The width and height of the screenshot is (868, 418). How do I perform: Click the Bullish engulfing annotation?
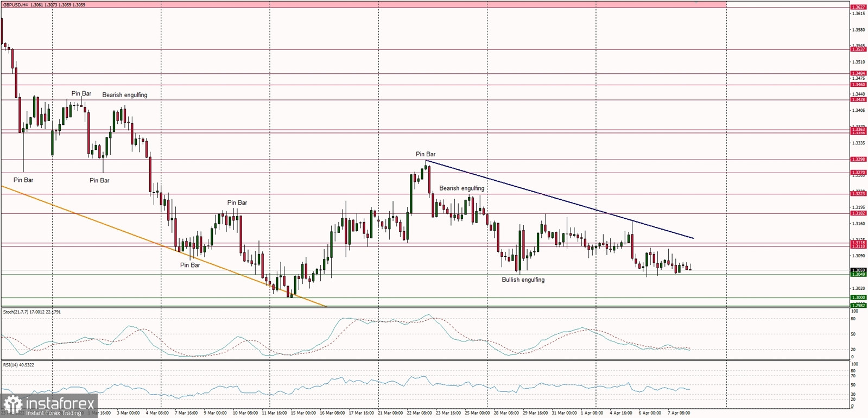coord(523,280)
